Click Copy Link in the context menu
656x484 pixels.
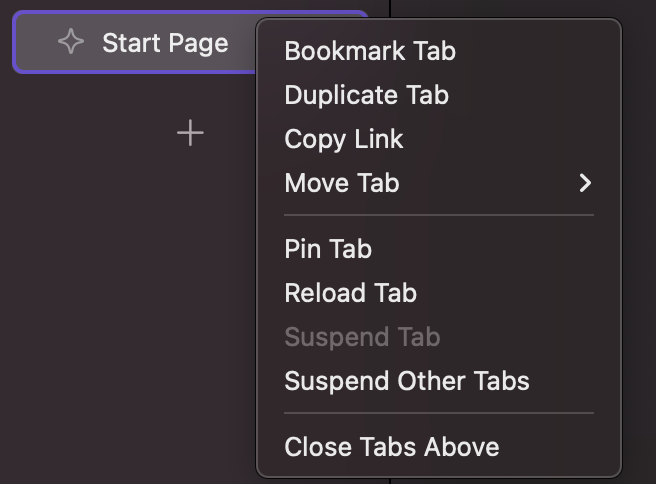click(344, 139)
